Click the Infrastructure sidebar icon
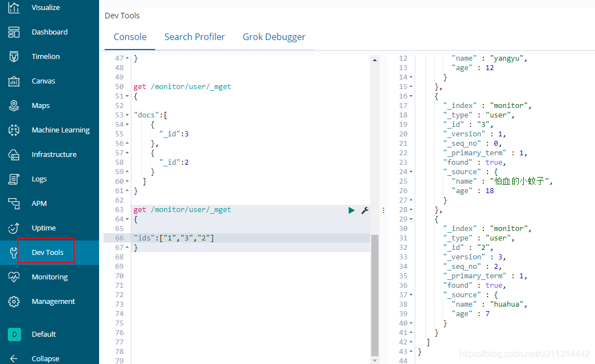The width and height of the screenshot is (595, 364). [x=14, y=155]
